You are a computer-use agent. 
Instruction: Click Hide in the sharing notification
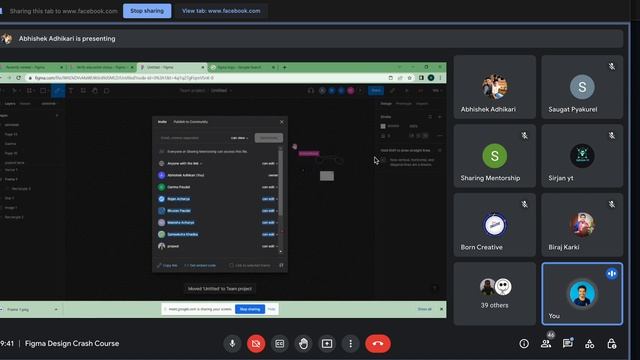pos(271,309)
